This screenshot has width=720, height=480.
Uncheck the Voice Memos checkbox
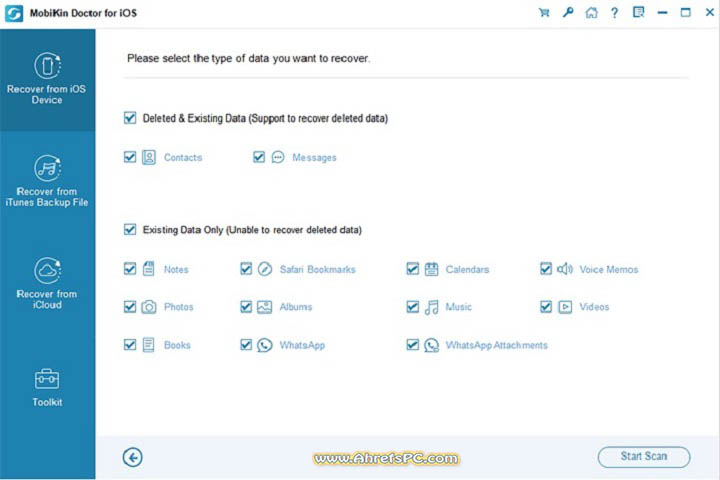click(546, 269)
